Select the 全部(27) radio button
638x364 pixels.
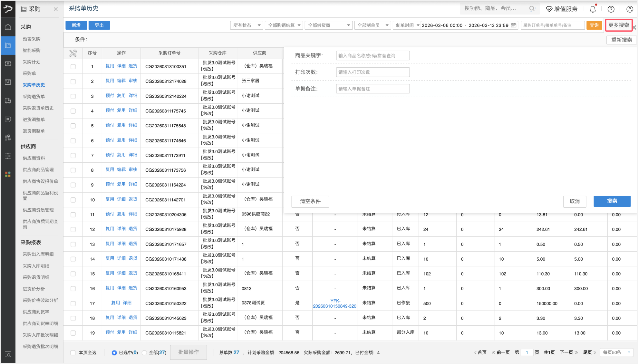tap(144, 353)
